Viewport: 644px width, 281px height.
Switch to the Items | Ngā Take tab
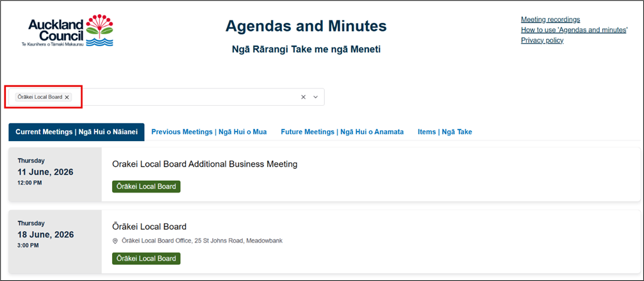point(445,132)
